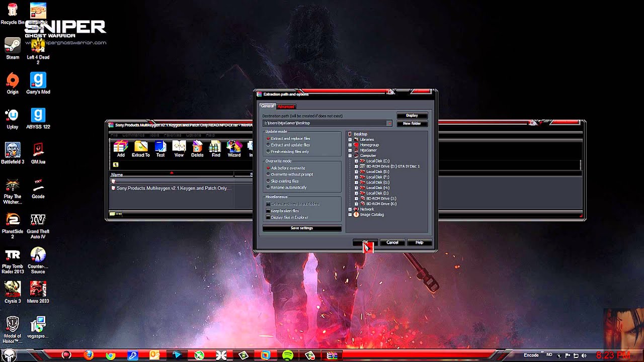Open the Commands menu in WinRAR
This screenshot has height=362, width=644.
tap(133, 135)
